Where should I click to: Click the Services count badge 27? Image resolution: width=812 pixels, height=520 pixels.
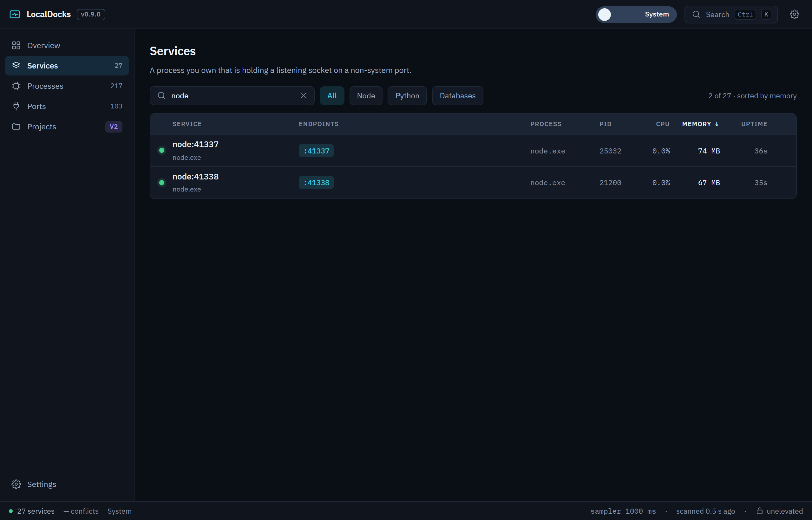coord(118,66)
